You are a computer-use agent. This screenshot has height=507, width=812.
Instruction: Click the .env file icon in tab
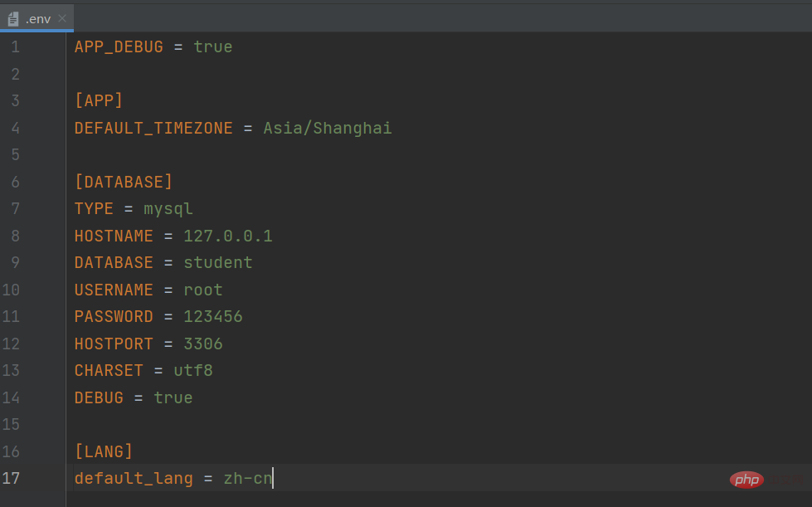[13, 18]
